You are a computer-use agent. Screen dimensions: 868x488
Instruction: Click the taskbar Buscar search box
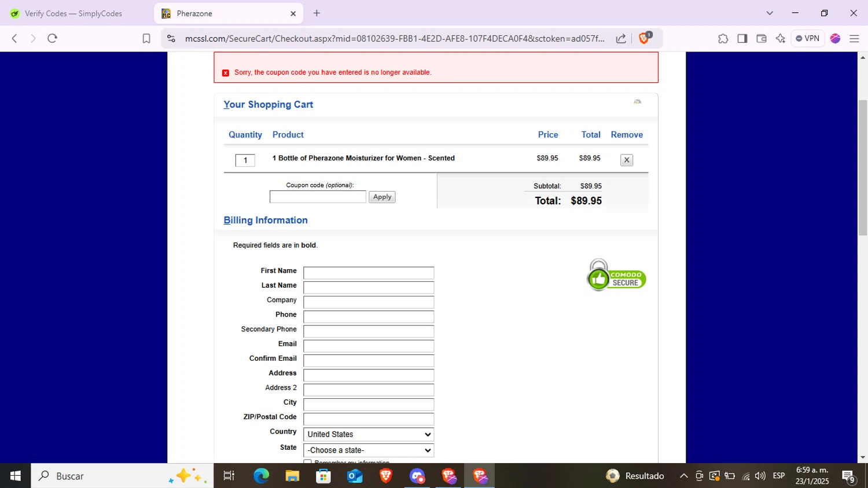tap(122, 476)
